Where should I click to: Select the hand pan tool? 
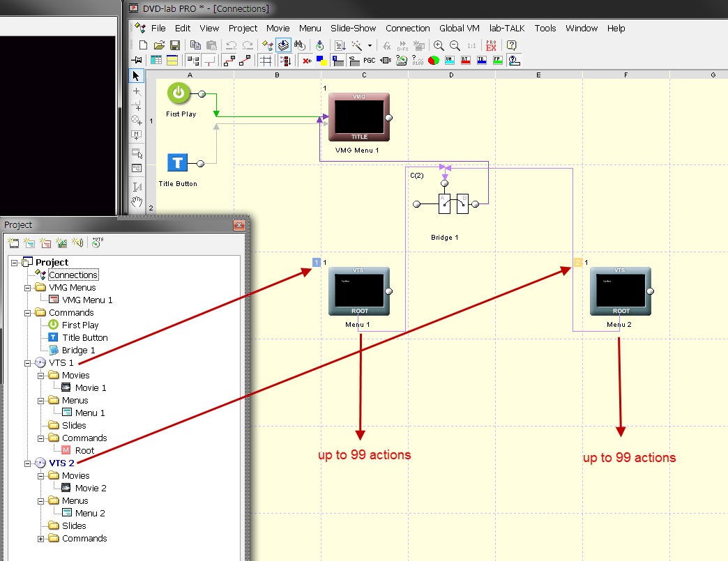pyautogui.click(x=137, y=202)
